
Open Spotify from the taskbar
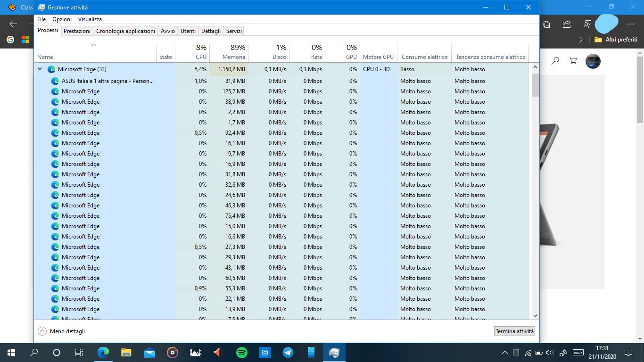[x=242, y=352]
